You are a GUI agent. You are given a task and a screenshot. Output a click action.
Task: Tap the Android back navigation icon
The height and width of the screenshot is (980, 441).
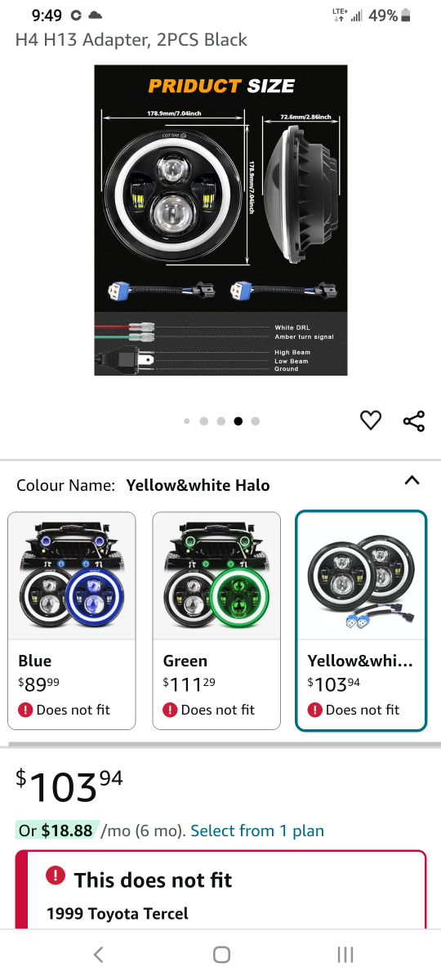[98, 954]
